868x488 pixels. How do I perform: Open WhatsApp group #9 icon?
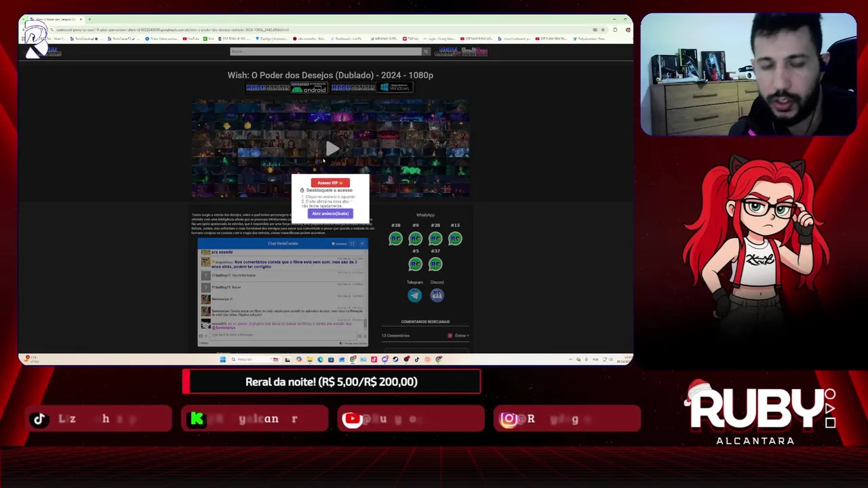[x=415, y=239]
